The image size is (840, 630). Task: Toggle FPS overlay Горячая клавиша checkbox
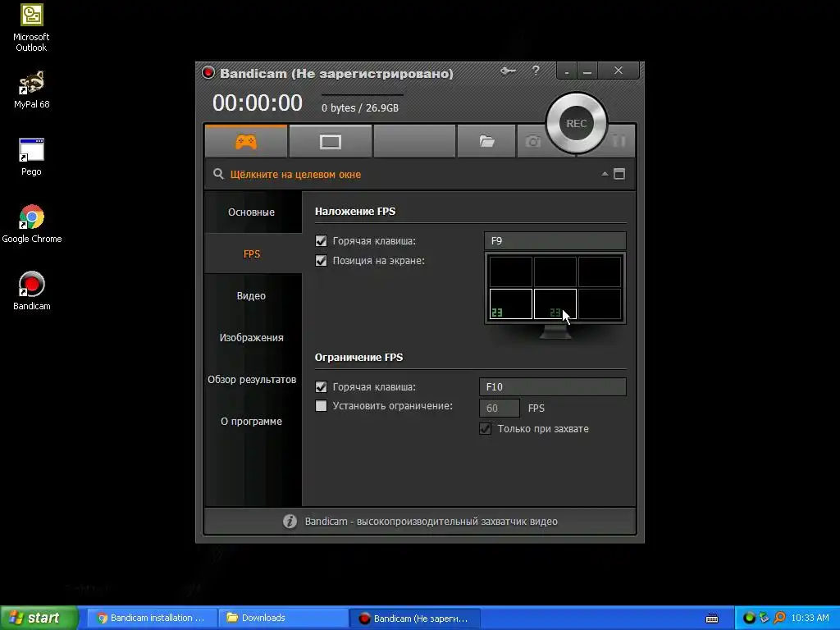pyautogui.click(x=321, y=241)
